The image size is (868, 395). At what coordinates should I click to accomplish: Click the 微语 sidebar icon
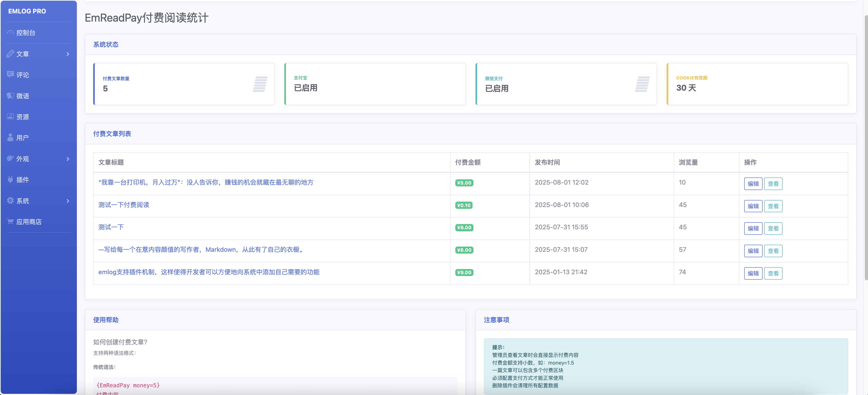(10, 96)
